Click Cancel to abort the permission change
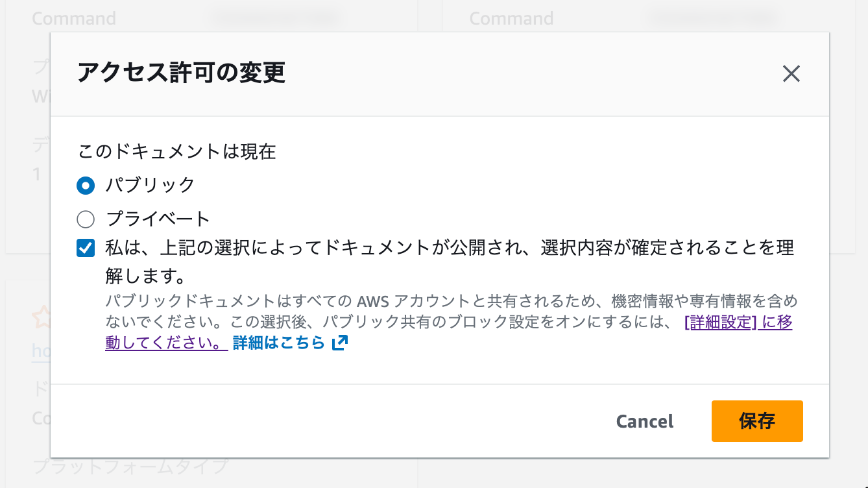Image resolution: width=868 pixels, height=488 pixels. pos(644,421)
